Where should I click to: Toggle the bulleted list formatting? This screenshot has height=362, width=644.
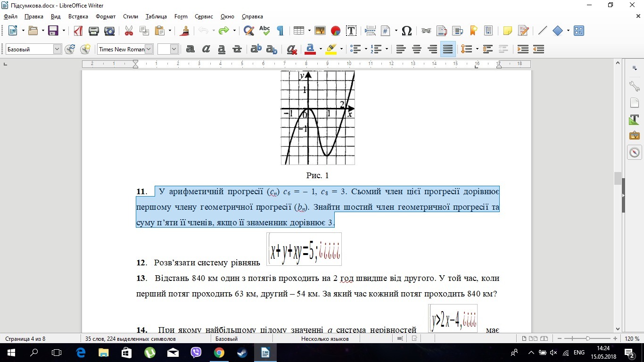(x=357, y=49)
